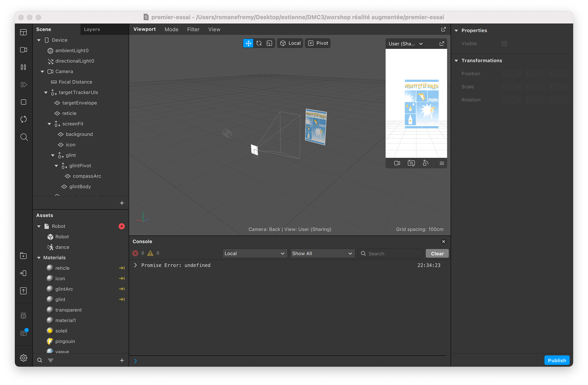Toggle the Visible checkbox in Properties
The image size is (588, 385).
[x=504, y=43]
